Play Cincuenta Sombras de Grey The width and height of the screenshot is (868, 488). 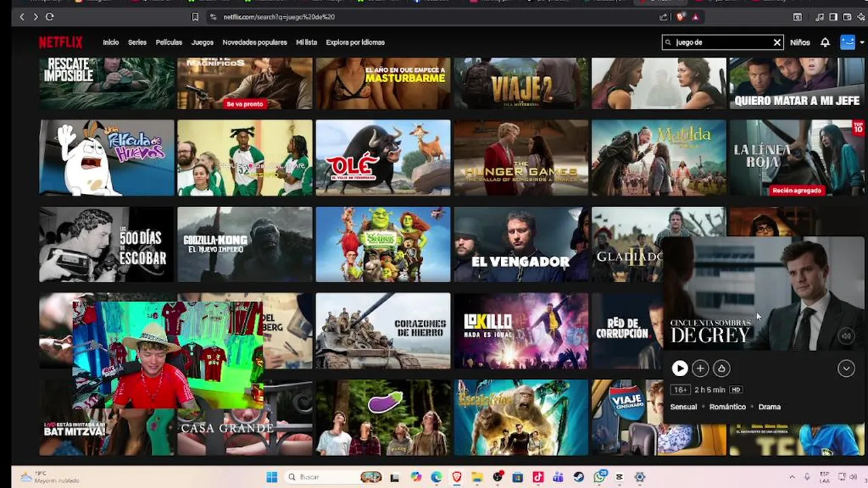679,368
